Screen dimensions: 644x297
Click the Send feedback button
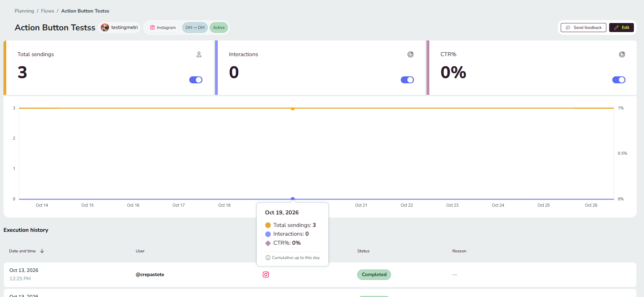(583, 28)
